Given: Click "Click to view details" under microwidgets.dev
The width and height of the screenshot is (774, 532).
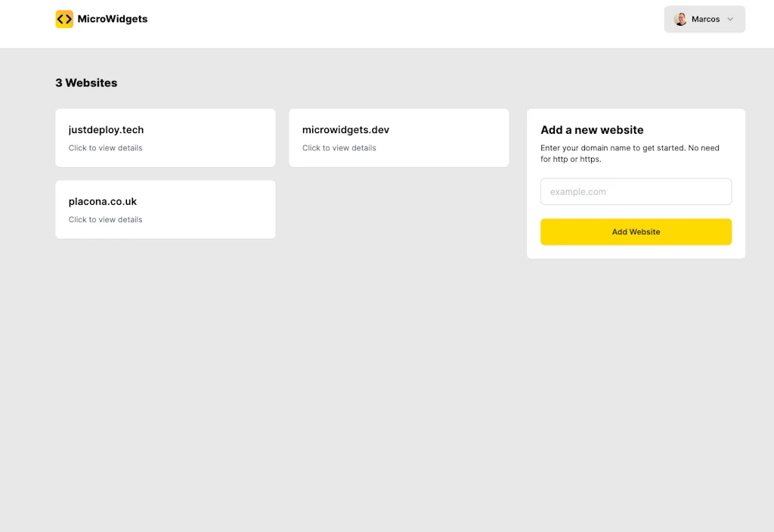Looking at the screenshot, I should 339,148.
